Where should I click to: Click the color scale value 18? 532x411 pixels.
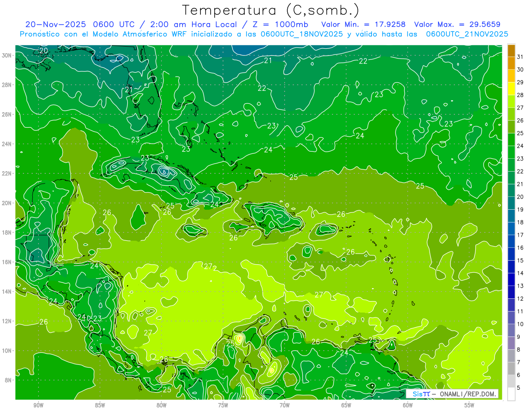coord(520,222)
